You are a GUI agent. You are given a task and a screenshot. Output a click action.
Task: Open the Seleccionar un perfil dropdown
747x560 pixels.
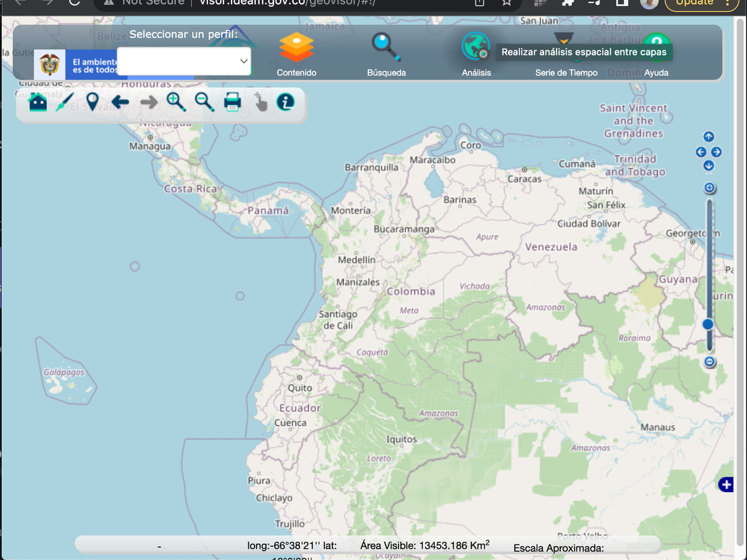(x=184, y=61)
